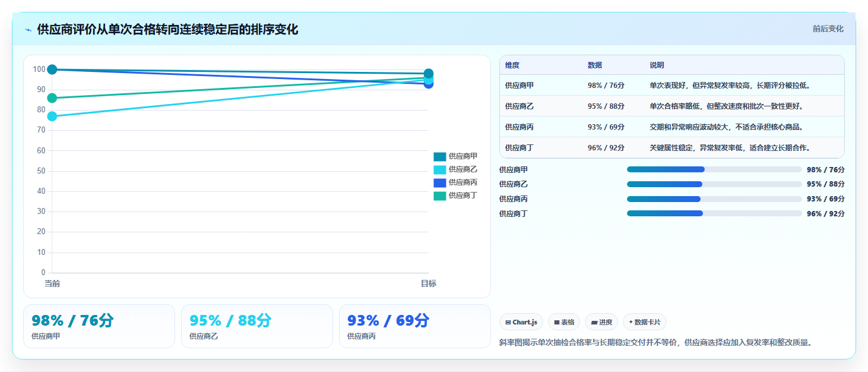Click the 表格 tag chip
The width and height of the screenshot is (868, 372).
point(564,322)
